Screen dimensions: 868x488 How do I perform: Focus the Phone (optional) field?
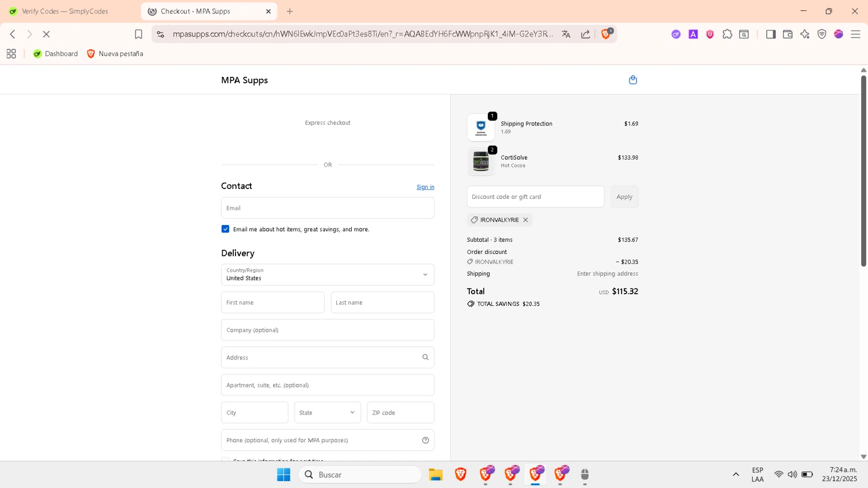pos(328,440)
